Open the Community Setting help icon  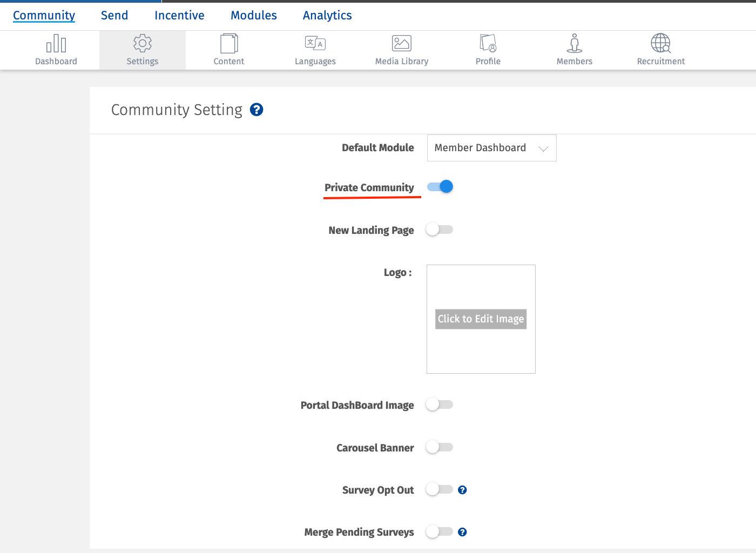[x=256, y=110]
